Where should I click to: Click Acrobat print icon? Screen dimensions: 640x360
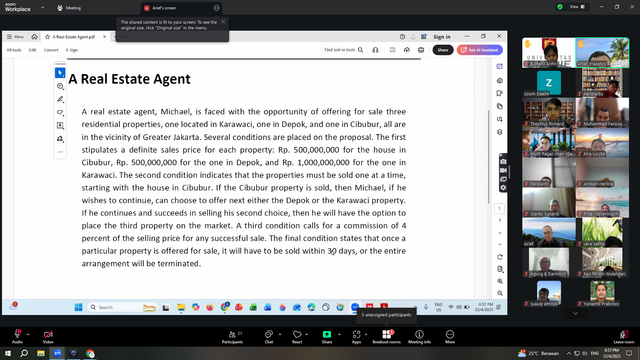[421, 50]
